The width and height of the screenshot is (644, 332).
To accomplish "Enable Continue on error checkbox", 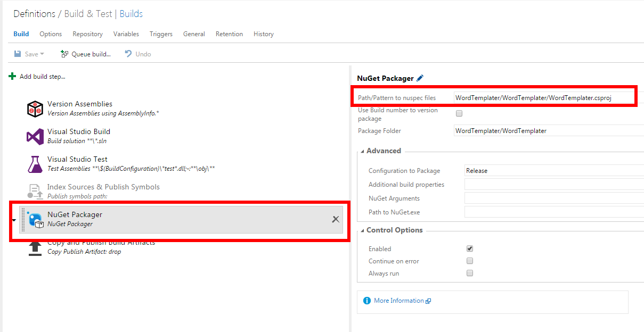I will point(470,261).
